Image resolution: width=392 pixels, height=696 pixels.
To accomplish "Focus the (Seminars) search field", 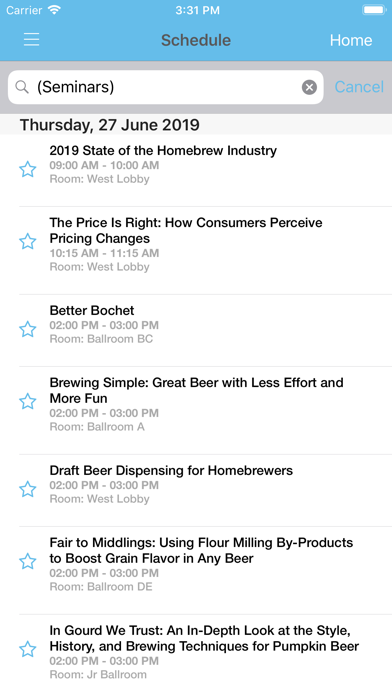I will pos(166,87).
